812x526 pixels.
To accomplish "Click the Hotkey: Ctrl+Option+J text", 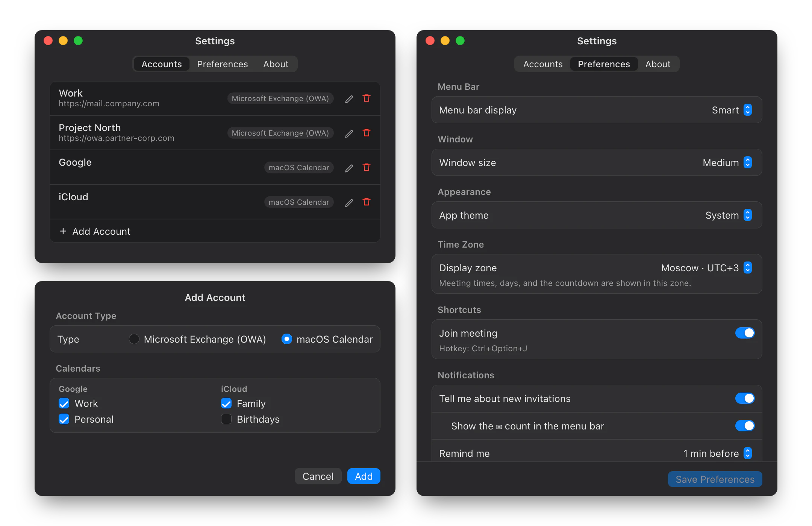I will coord(483,348).
